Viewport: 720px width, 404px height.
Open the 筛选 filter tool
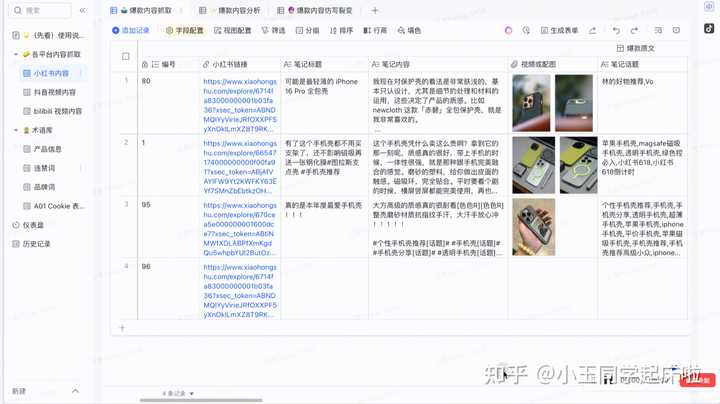click(x=273, y=30)
